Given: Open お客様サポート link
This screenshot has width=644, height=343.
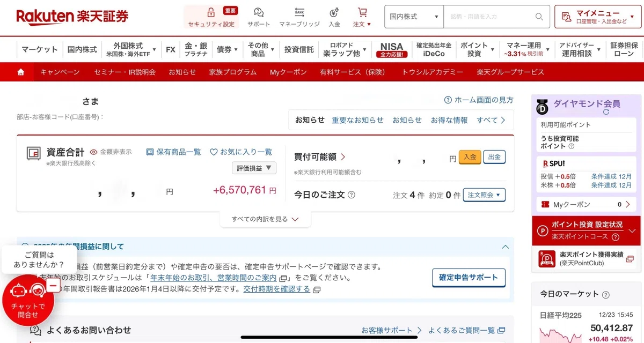Looking at the screenshot, I should coord(391,330).
